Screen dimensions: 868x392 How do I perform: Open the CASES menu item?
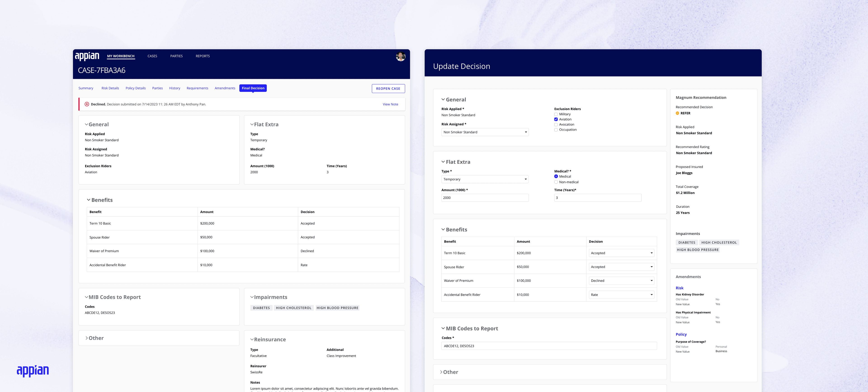click(x=152, y=56)
